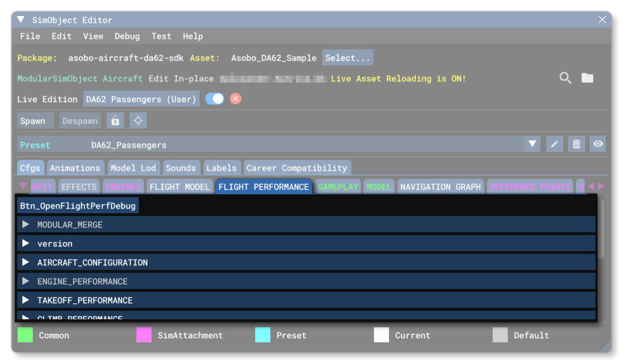This screenshot has width=623, height=364.
Task: Open the asset folder icon
Action: click(x=587, y=78)
